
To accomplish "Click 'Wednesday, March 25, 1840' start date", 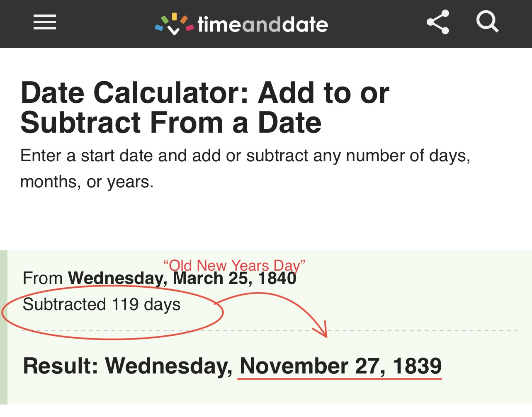I will [182, 279].
